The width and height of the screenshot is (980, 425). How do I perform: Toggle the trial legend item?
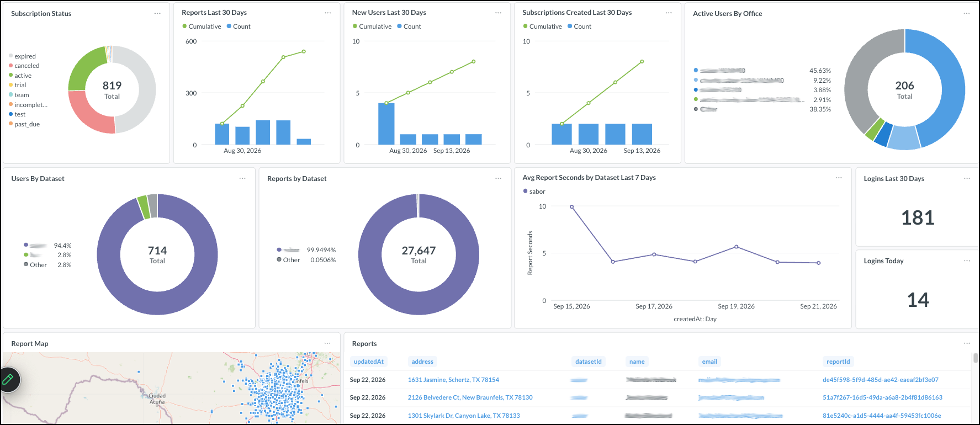click(x=18, y=85)
